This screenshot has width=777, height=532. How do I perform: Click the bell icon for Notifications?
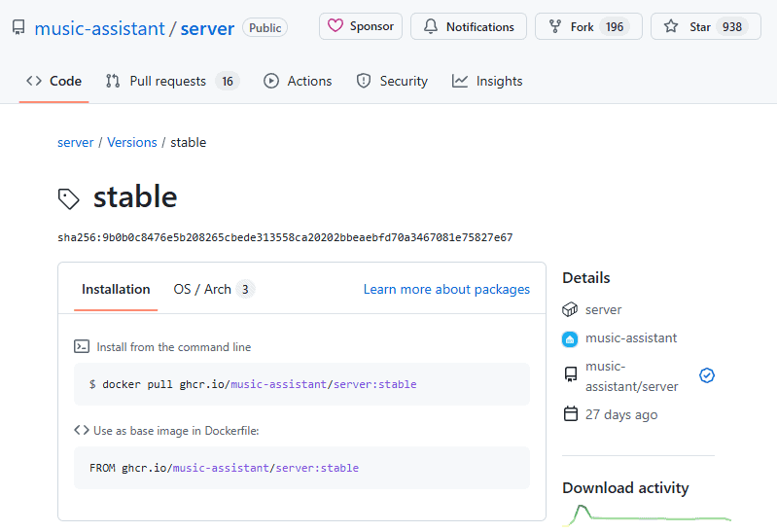click(x=429, y=26)
